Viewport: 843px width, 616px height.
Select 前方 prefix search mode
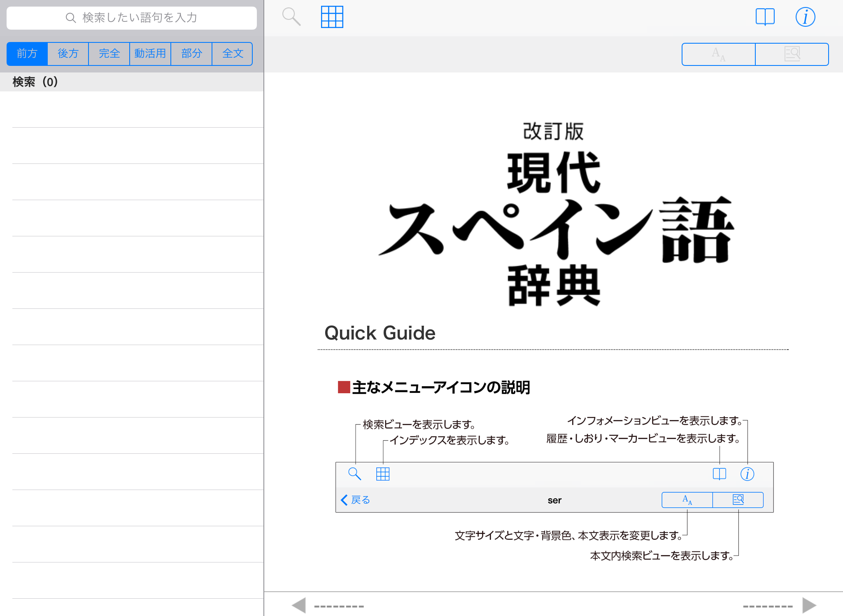pos(27,54)
